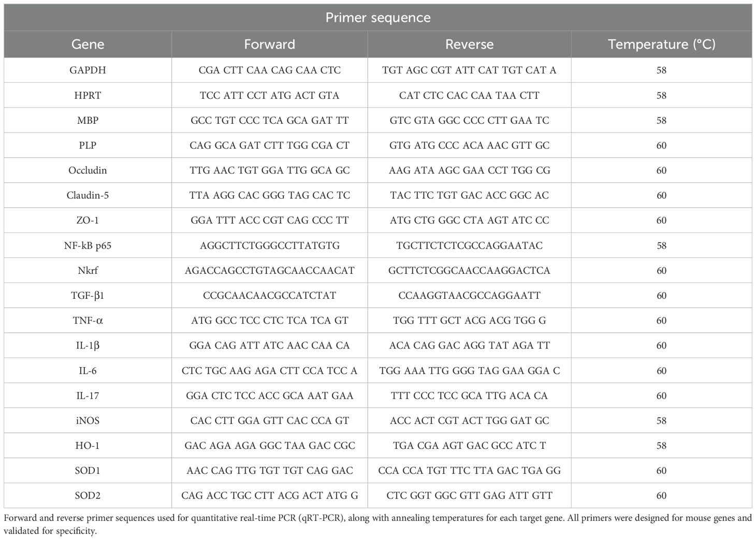This screenshot has width=756, height=540.
Task: Click the ZO-1 reverse primer sequence
Action: (469, 220)
